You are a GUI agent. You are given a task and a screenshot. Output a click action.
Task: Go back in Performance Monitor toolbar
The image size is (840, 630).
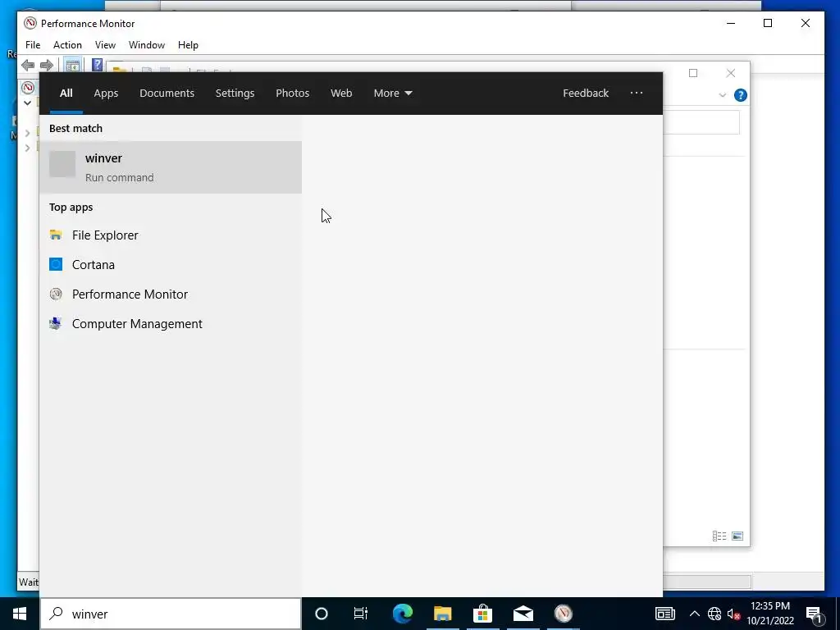[28, 66]
